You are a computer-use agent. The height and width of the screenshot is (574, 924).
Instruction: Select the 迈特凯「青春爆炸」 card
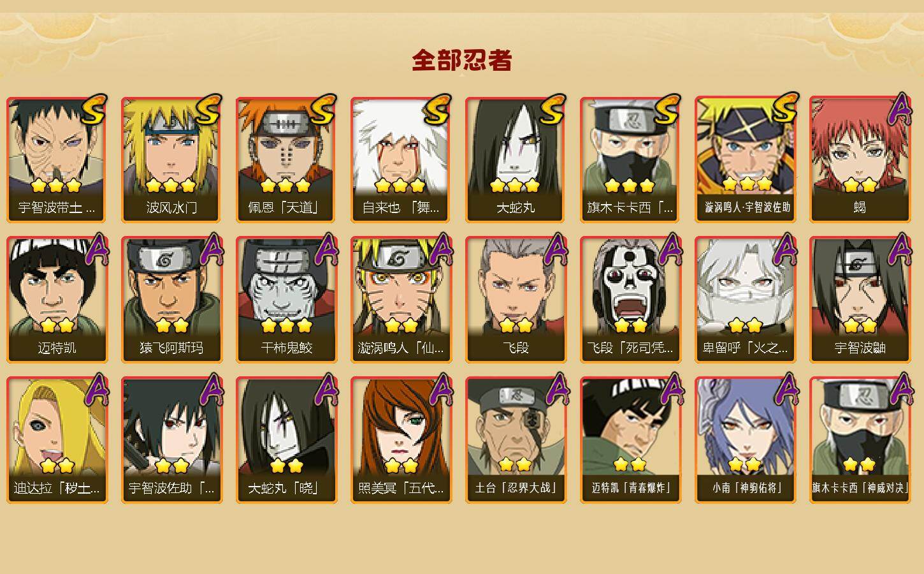(630, 440)
